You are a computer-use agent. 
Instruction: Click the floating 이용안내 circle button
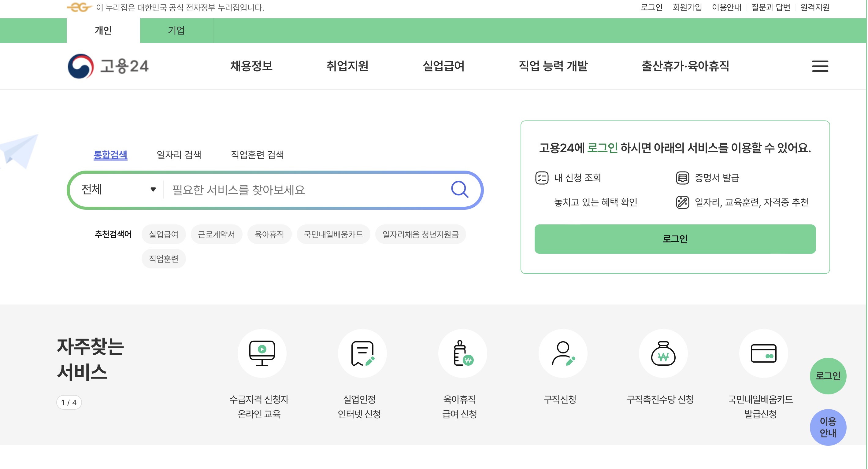tap(828, 427)
